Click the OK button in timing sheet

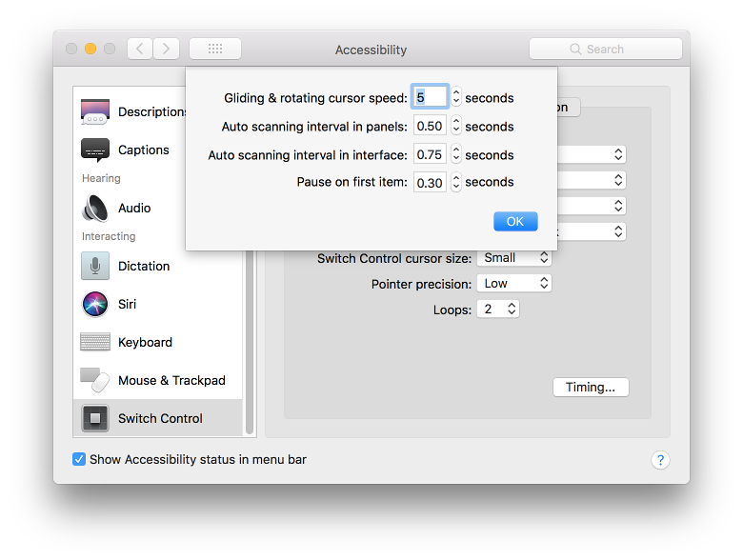(x=515, y=221)
